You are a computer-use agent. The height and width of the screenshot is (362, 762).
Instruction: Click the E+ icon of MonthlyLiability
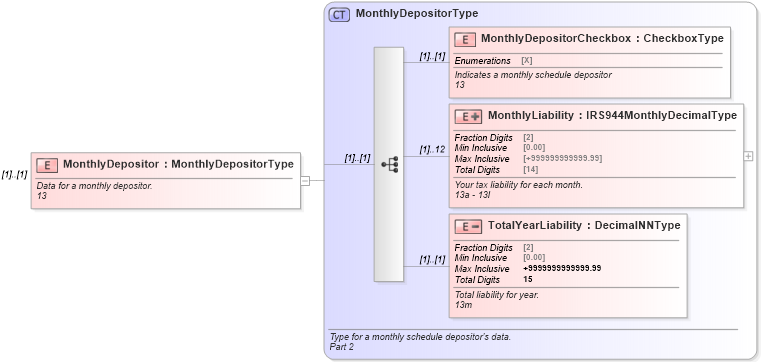pyautogui.click(x=468, y=117)
